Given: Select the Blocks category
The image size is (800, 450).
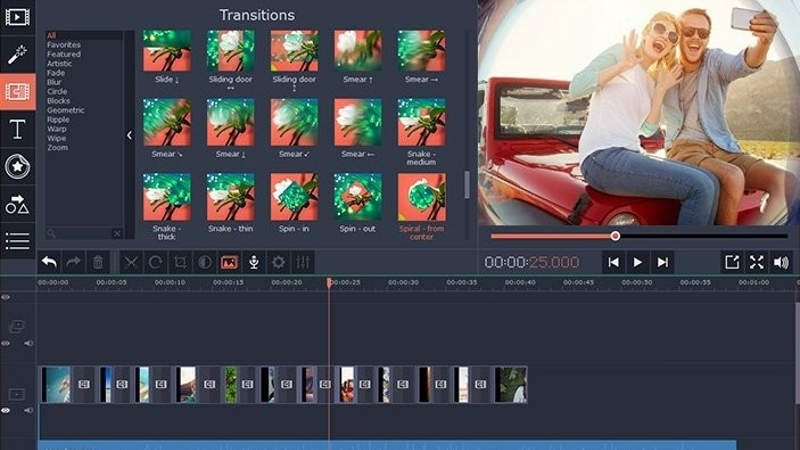Looking at the screenshot, I should point(58,101).
